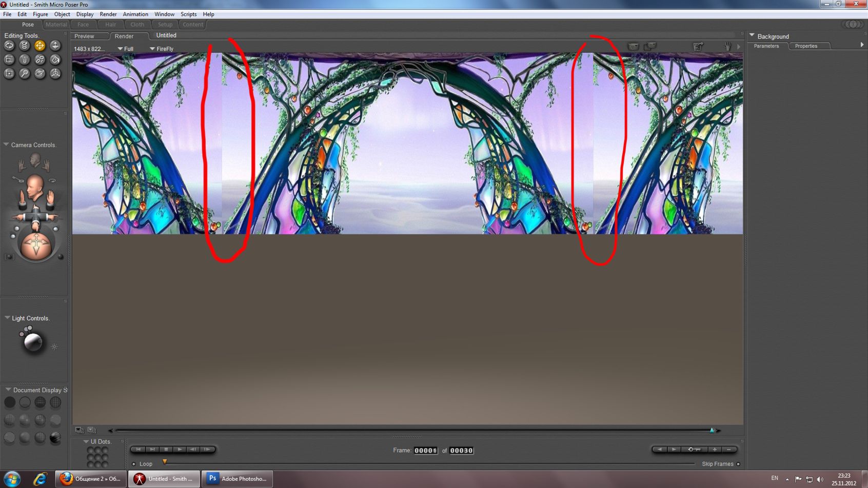Select the View Magnifier tool
Viewport: 868px width, 488px height.
coord(24,73)
